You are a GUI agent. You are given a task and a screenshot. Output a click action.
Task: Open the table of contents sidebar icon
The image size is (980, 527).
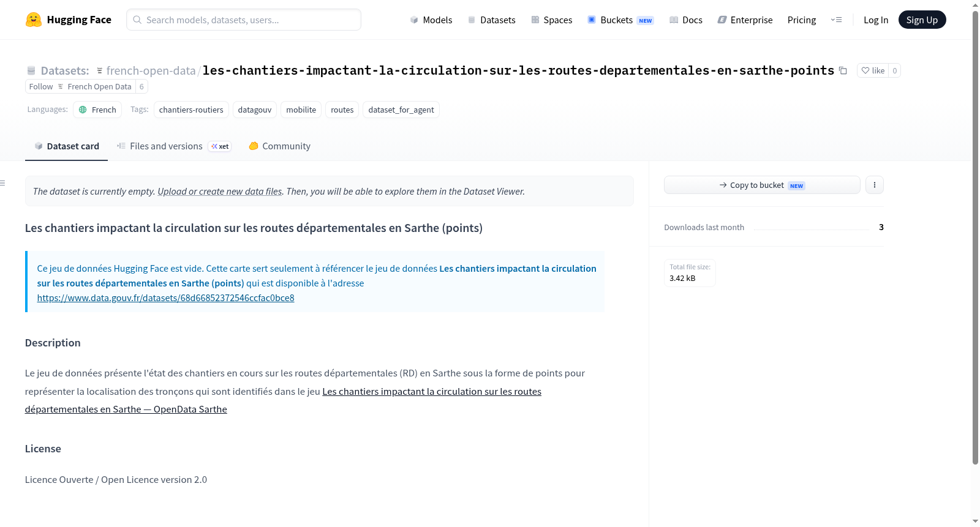(3, 183)
